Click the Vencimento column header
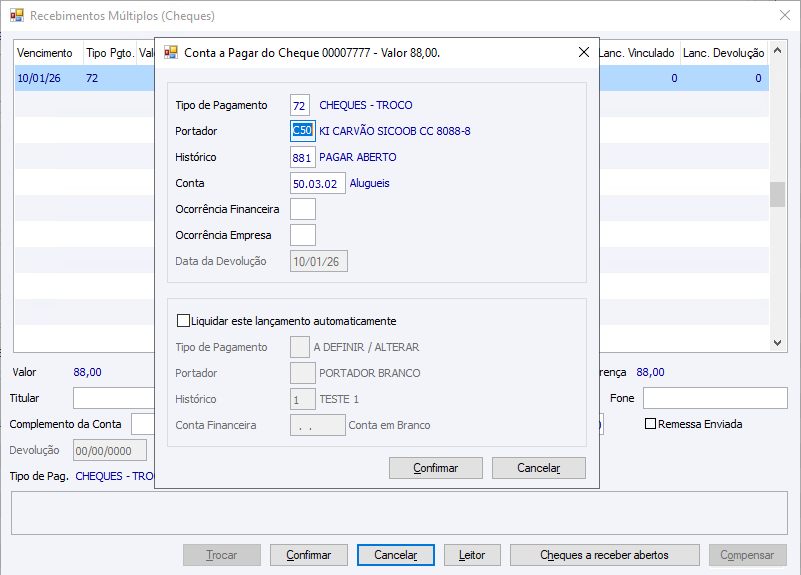 tap(48, 53)
